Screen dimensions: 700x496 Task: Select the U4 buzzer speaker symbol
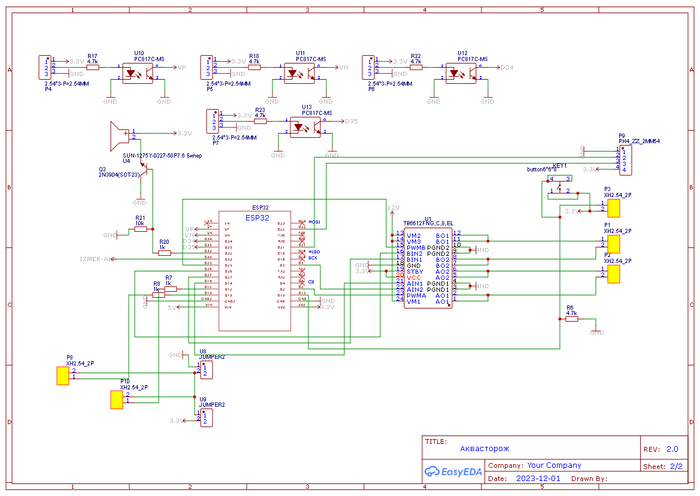click(x=120, y=136)
